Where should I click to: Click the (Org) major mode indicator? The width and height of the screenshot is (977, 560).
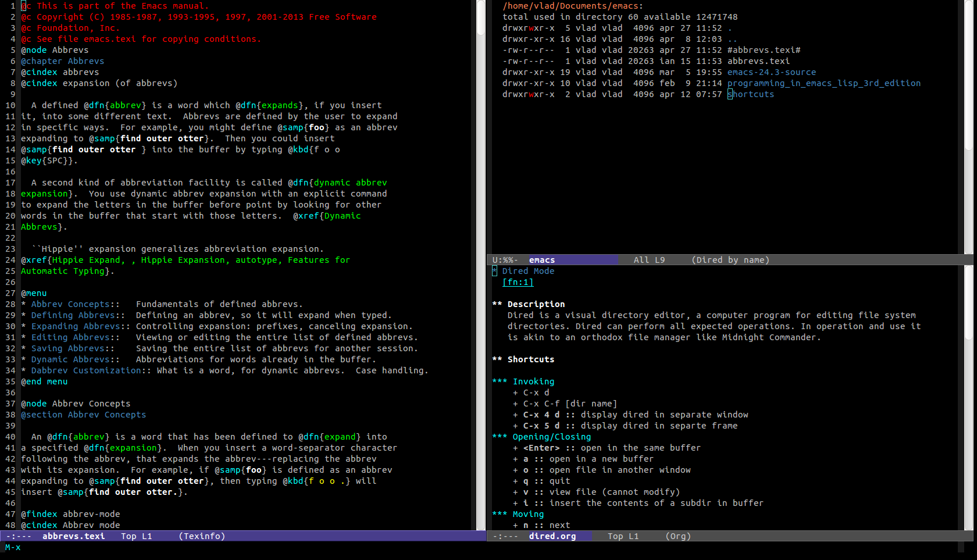[678, 536]
